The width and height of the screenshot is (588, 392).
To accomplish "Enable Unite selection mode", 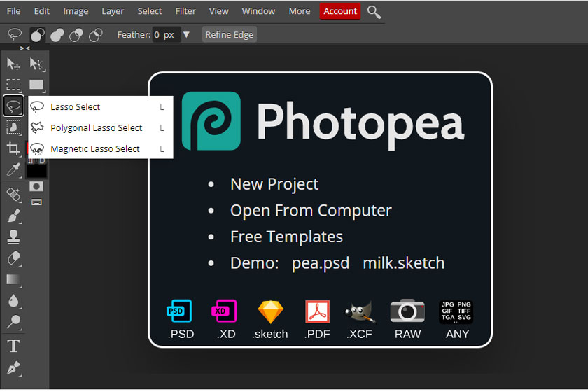I will point(57,35).
